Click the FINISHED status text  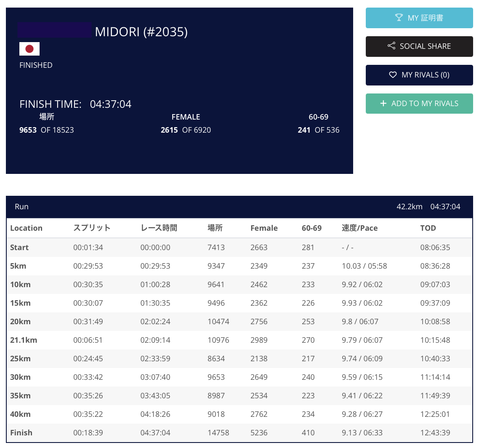click(x=36, y=65)
